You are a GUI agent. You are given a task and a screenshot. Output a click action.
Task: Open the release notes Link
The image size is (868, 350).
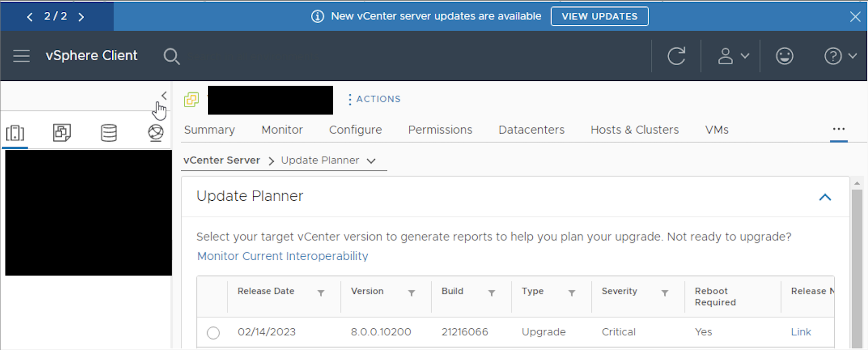[801, 332]
